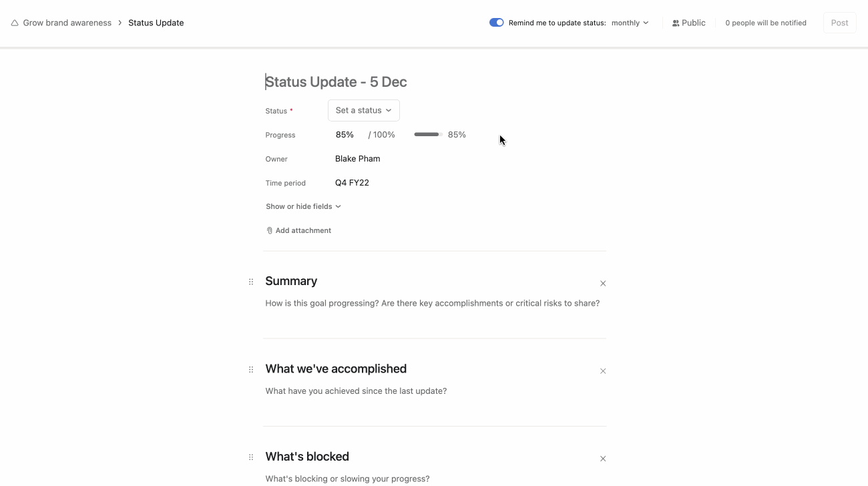Disable the Remind me to update status toggle

pyautogui.click(x=496, y=22)
